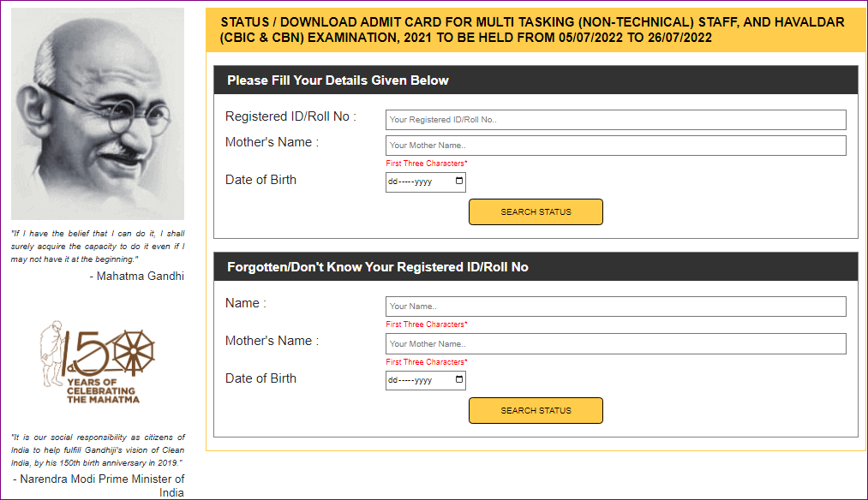Screen dimensions: 868x500
Task: Click the Narendra Modi Clean India quote
Action: [x=97, y=449]
